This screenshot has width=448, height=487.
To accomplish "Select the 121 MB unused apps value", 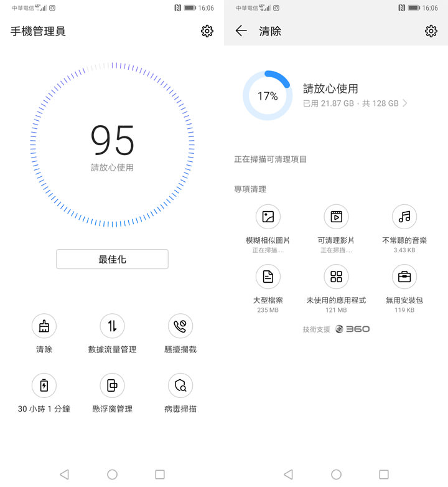I will tap(336, 310).
